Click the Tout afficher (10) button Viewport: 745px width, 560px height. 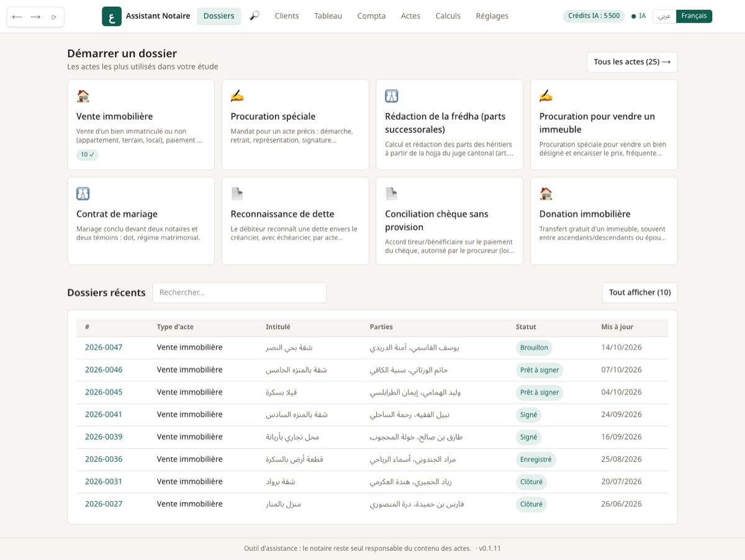(x=640, y=292)
